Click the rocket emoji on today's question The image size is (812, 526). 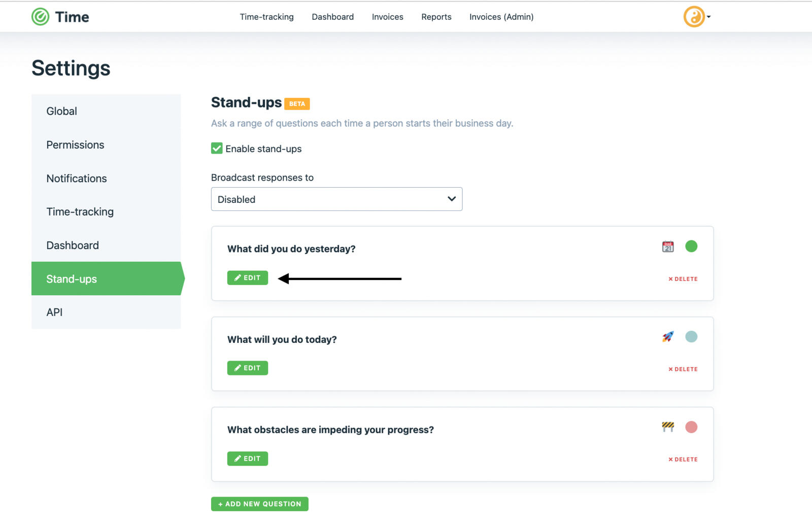(x=668, y=336)
